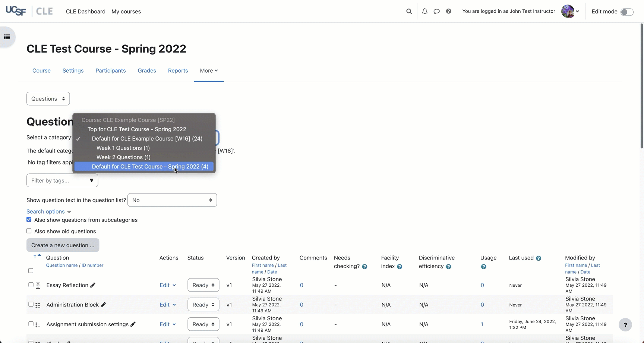Go to CLE Dashboard

[x=86, y=12]
